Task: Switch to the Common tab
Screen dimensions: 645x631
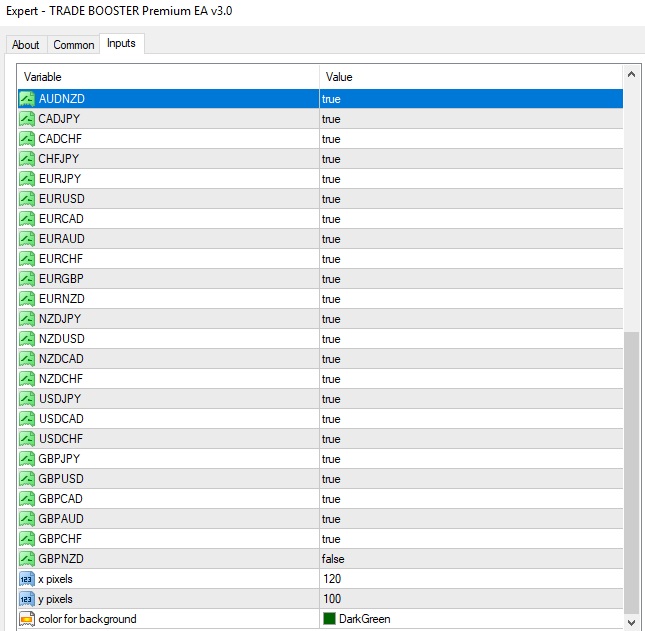Action: click(74, 45)
